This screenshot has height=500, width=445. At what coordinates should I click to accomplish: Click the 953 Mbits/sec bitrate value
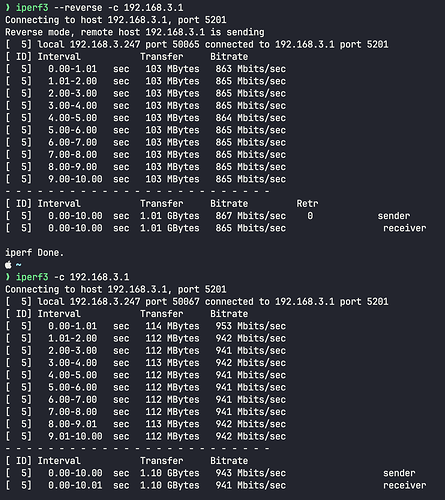click(251, 326)
